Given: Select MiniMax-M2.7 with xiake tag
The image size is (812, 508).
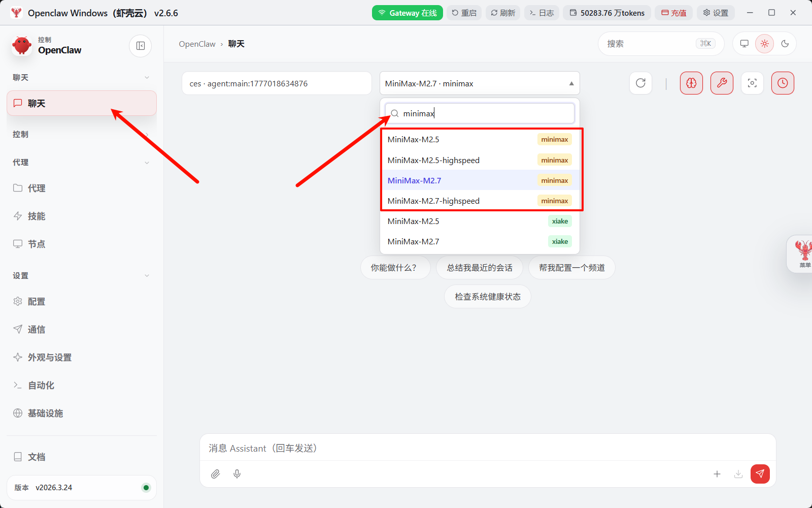Looking at the screenshot, I should click(480, 241).
